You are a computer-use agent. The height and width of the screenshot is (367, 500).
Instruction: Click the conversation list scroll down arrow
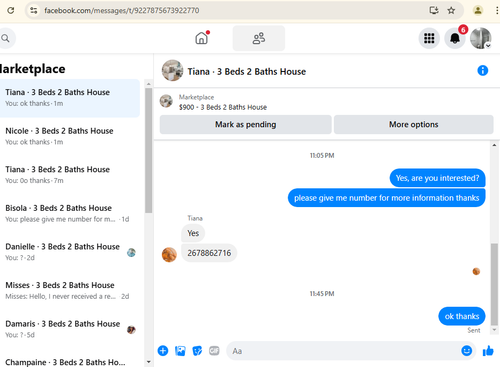coord(149,362)
